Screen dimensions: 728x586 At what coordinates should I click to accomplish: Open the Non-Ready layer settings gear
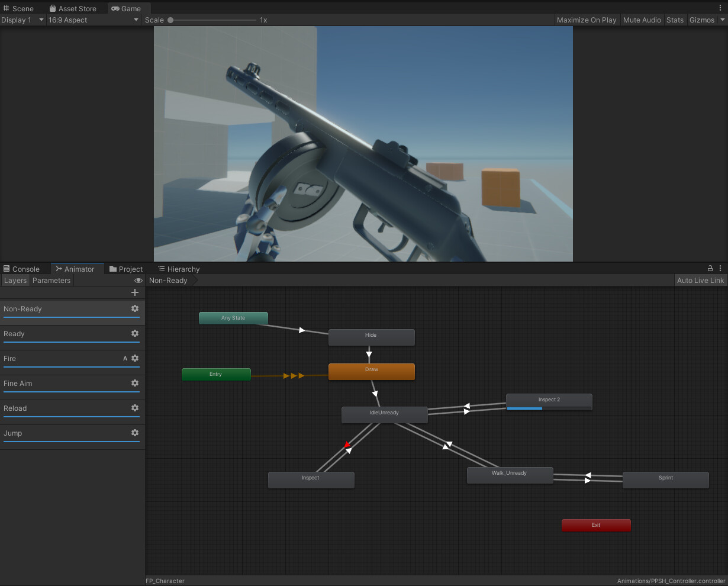(x=135, y=308)
